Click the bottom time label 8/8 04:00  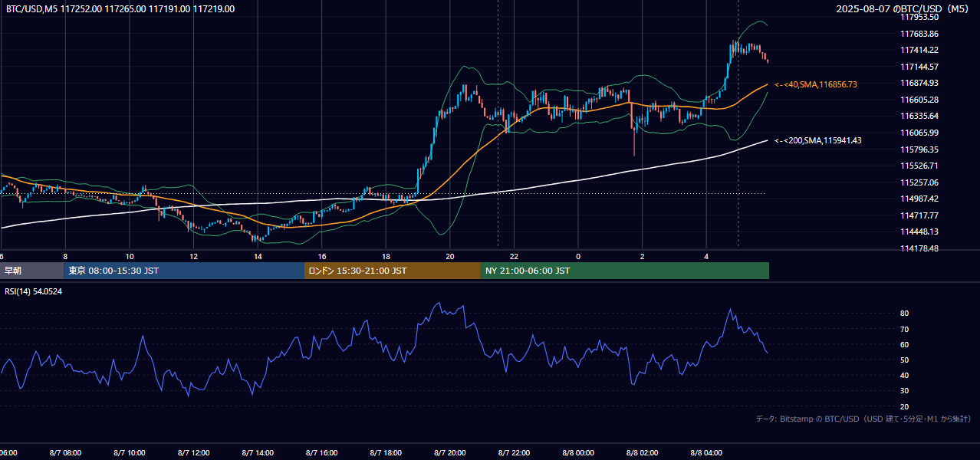[x=707, y=453]
